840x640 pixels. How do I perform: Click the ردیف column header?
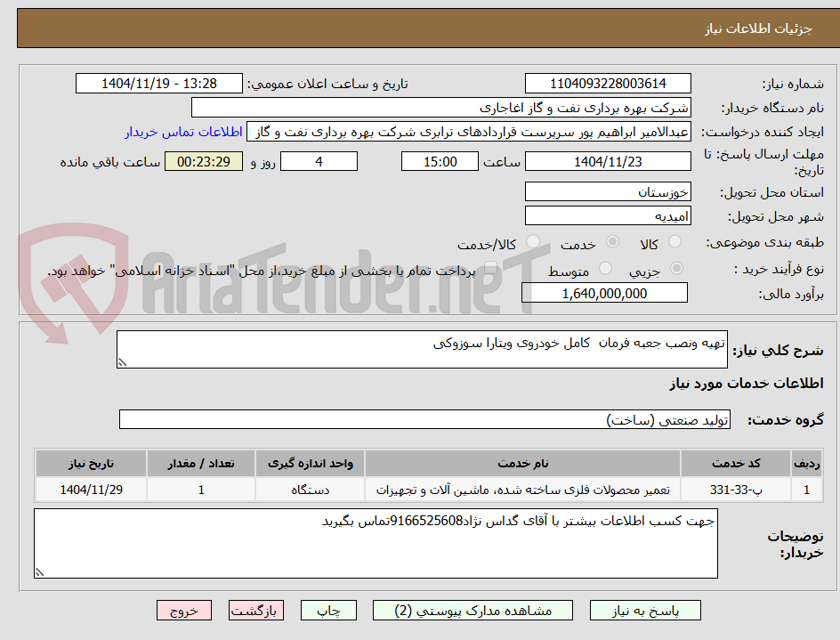[x=807, y=463]
